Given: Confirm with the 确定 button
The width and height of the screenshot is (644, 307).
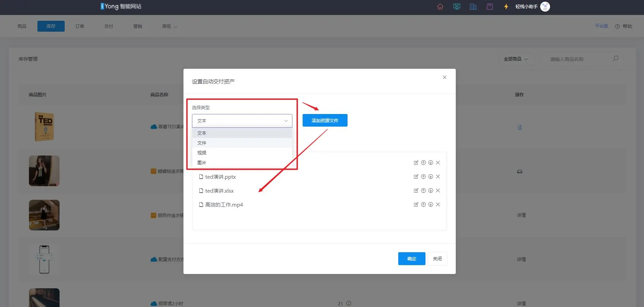Looking at the screenshot, I should click(x=412, y=259).
